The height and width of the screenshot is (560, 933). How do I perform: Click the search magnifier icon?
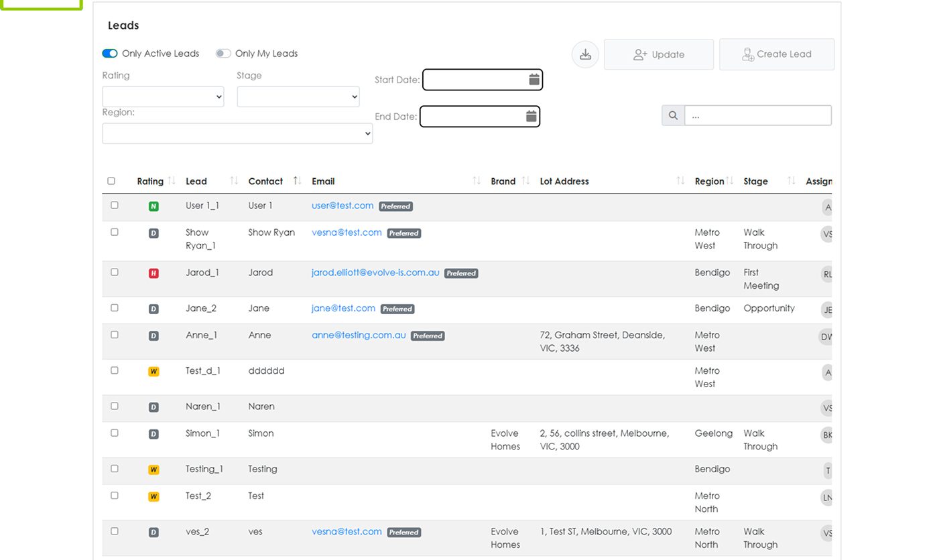point(673,115)
